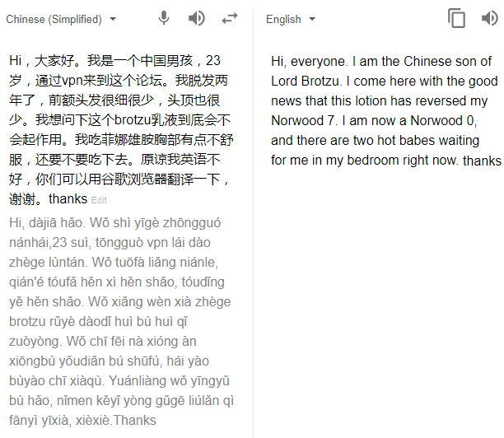Screen dimensions: 504x438
Task: Copy the English translation
Action: pos(456,18)
